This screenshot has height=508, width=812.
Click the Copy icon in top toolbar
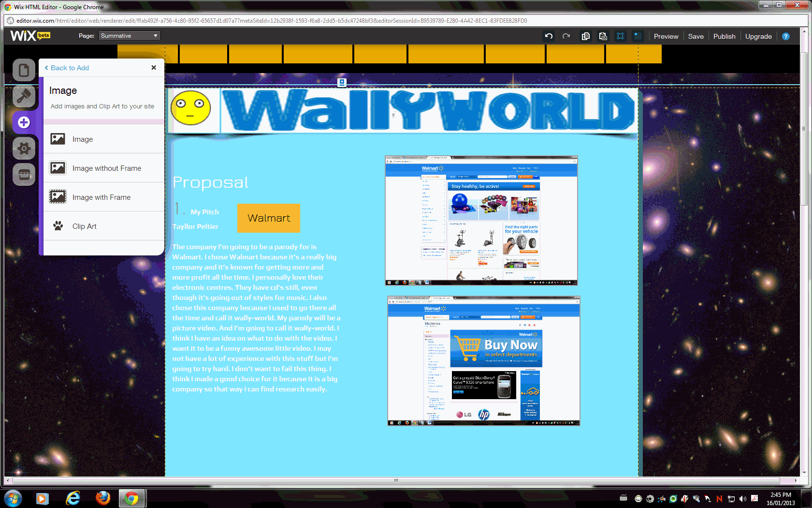coord(585,36)
